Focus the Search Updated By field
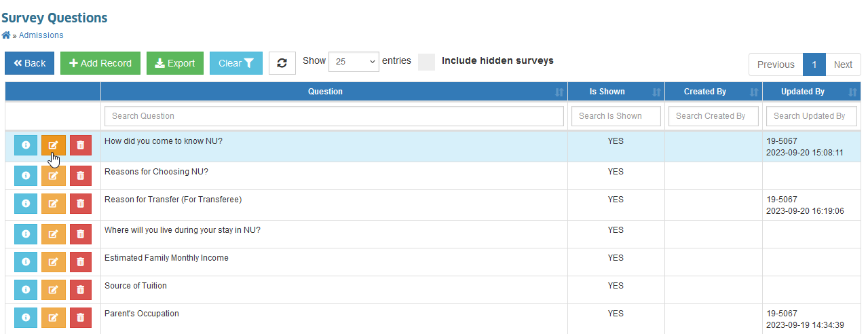868x334 pixels. (812, 116)
